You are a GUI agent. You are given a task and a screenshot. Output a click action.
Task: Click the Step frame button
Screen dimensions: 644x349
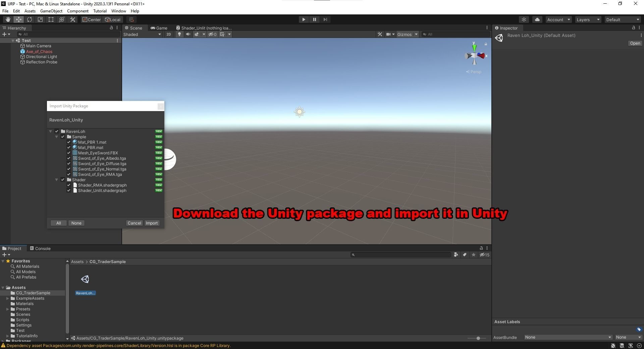[x=325, y=19]
